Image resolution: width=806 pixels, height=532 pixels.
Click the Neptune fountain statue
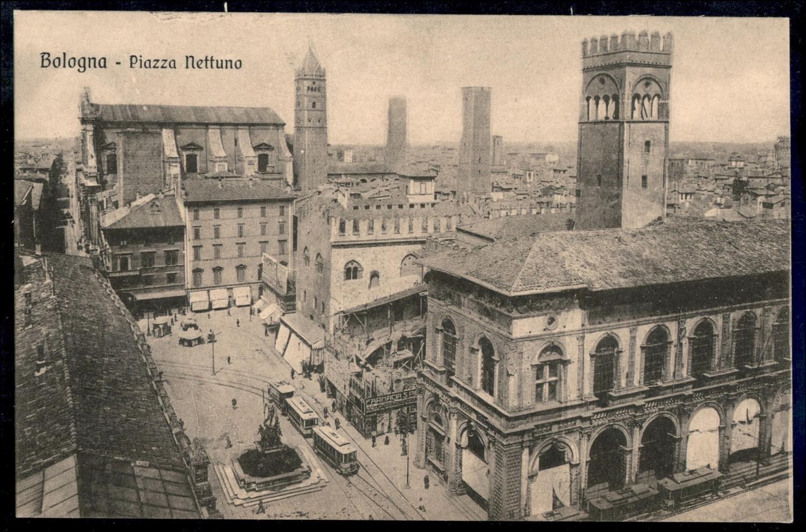tap(270, 426)
